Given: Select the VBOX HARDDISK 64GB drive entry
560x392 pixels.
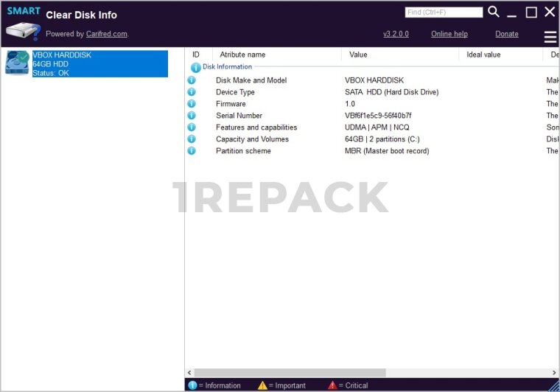Looking at the screenshot, I should pyautogui.click(x=99, y=64).
